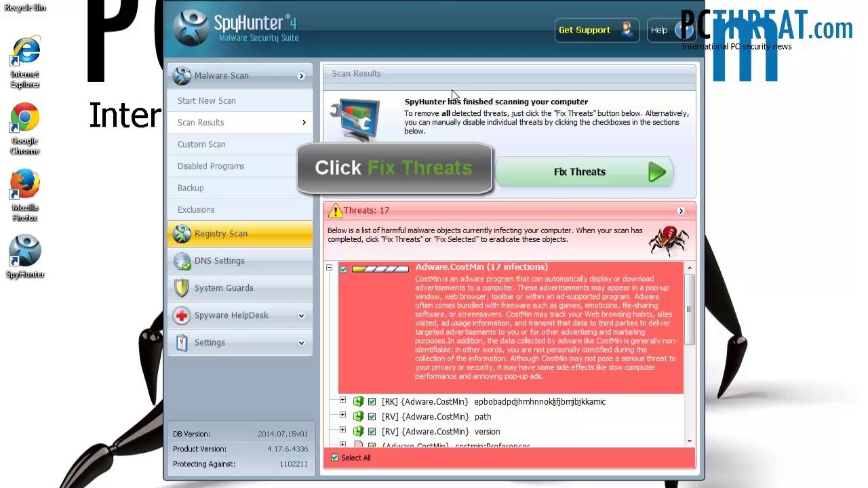Expand the epbobadpdjhmhnnok registry key entry
The image size is (868, 488).
tap(342, 401)
